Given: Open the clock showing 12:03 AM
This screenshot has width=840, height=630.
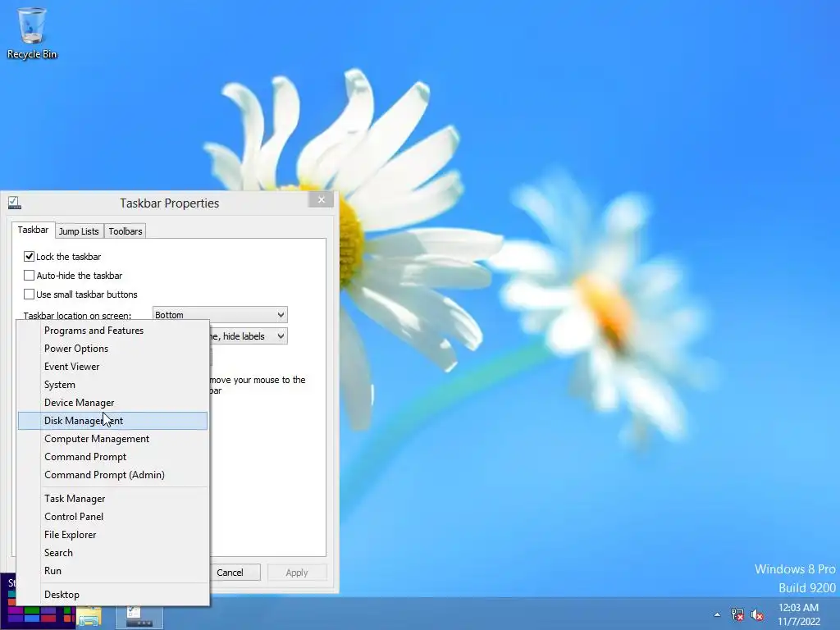Looking at the screenshot, I should pos(798,614).
